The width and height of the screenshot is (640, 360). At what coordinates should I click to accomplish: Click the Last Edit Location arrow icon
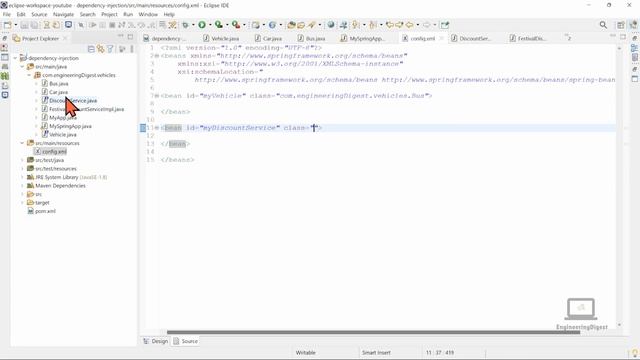[389, 25]
